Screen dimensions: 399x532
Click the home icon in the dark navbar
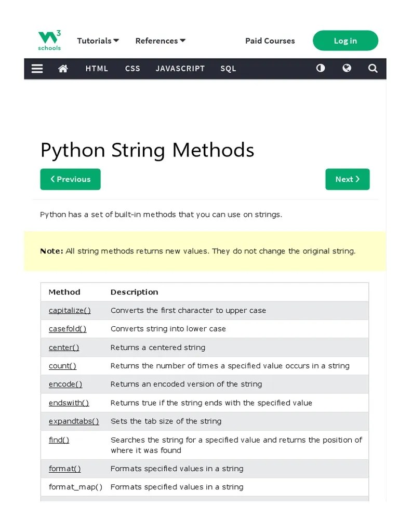63,68
